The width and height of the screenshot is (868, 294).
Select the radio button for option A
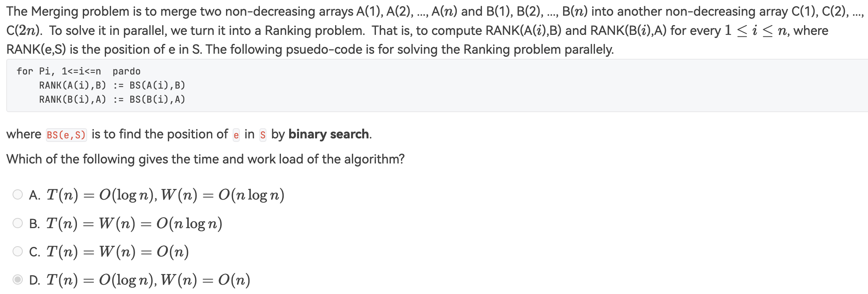point(18,194)
